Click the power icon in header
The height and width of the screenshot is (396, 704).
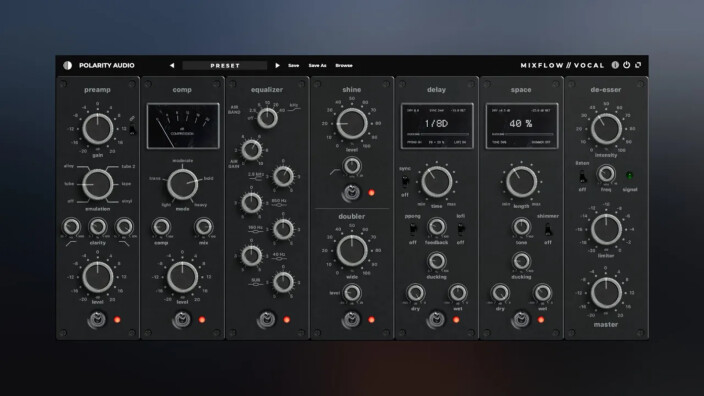tap(626, 65)
